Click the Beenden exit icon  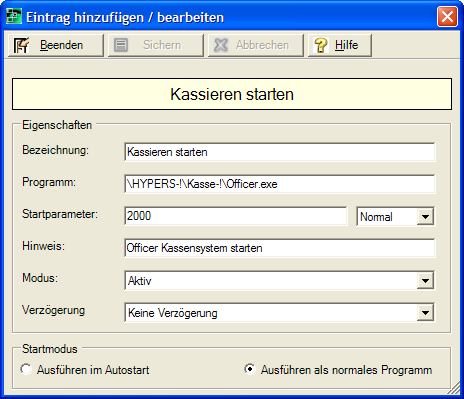(22, 45)
